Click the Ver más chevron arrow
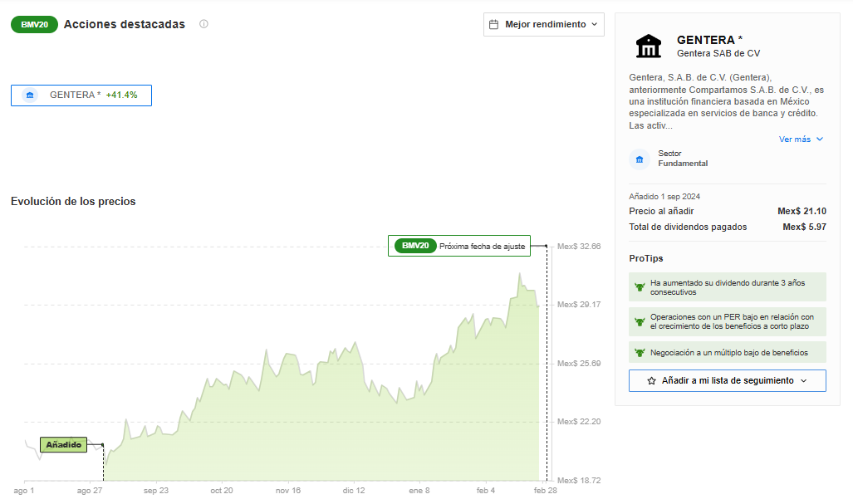Viewport: 853px width, 504px height. pyautogui.click(x=820, y=139)
